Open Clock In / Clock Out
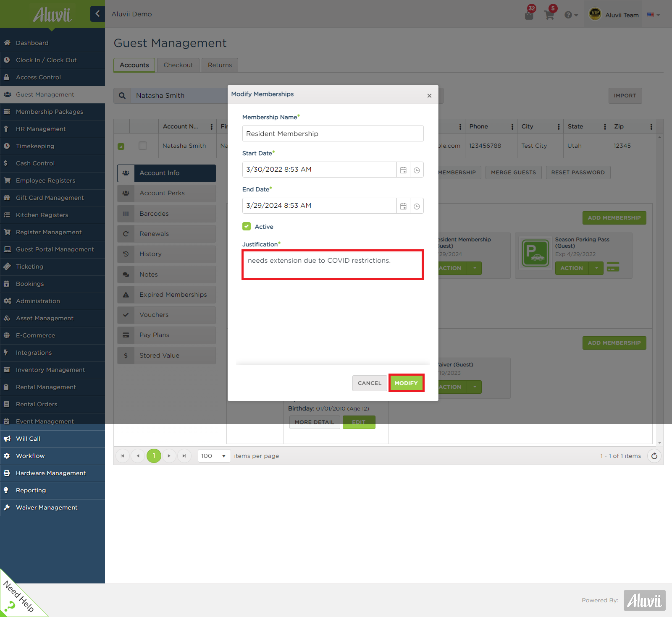 tap(52, 60)
